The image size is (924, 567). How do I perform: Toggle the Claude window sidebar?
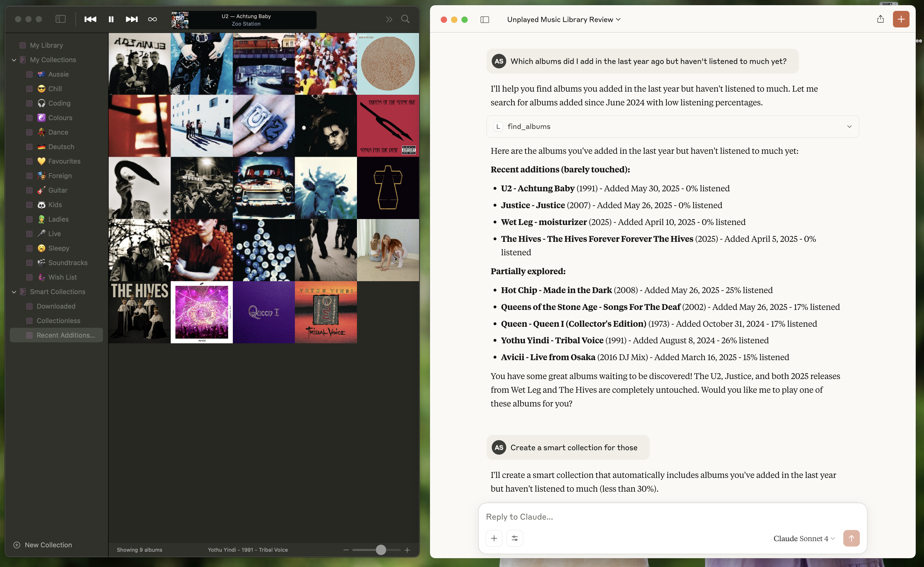(x=485, y=19)
